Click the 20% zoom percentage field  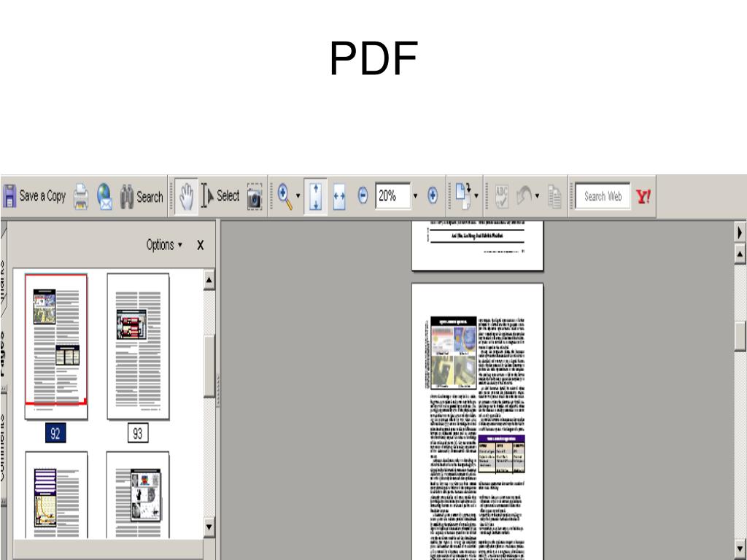[x=392, y=195]
